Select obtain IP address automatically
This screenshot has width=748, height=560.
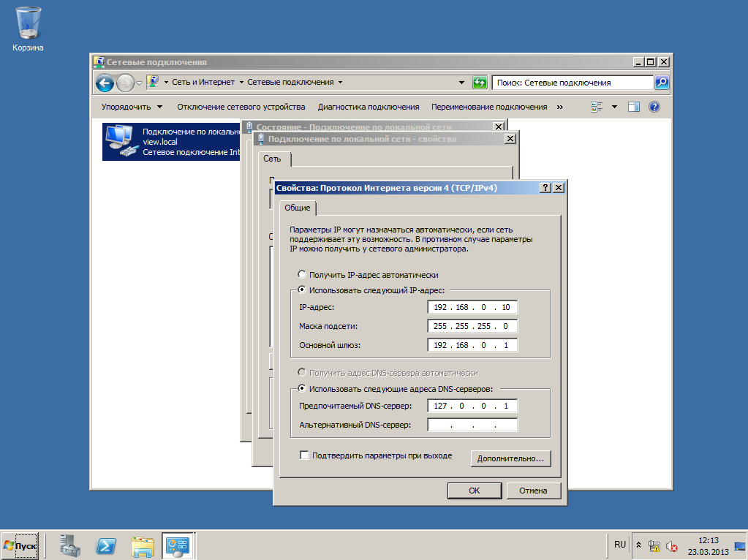click(x=302, y=274)
